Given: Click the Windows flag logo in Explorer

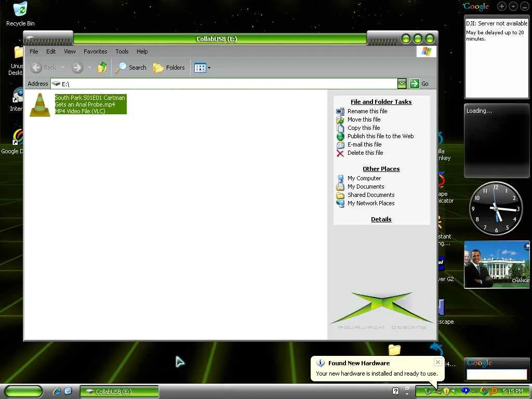Looking at the screenshot, I should click(x=426, y=51).
